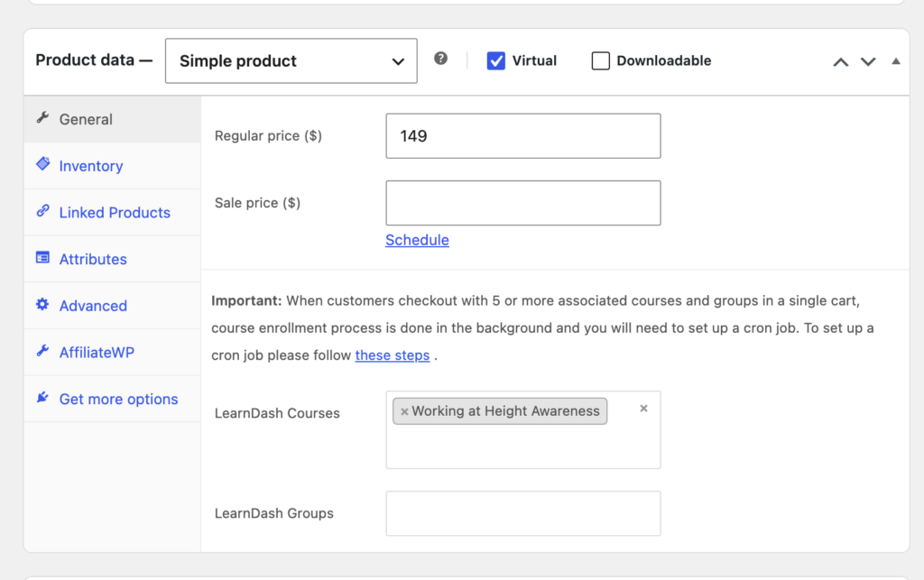The height and width of the screenshot is (580, 924).
Task: Click the 'Sale price ($)' label
Action: (x=257, y=203)
